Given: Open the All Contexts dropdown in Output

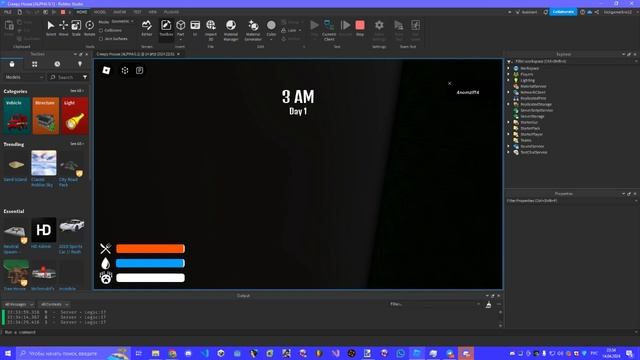Looking at the screenshot, I should (x=54, y=304).
